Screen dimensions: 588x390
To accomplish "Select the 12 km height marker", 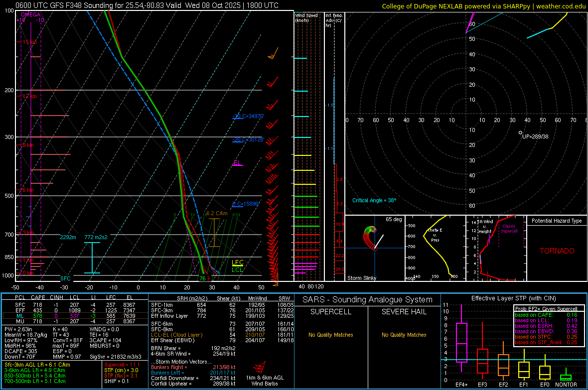I will 29,96.
